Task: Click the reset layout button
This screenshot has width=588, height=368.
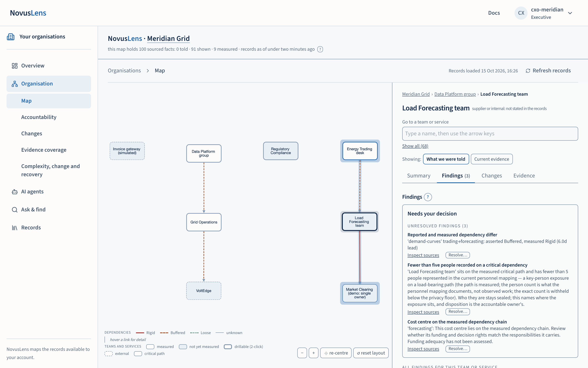Action: [x=371, y=353]
